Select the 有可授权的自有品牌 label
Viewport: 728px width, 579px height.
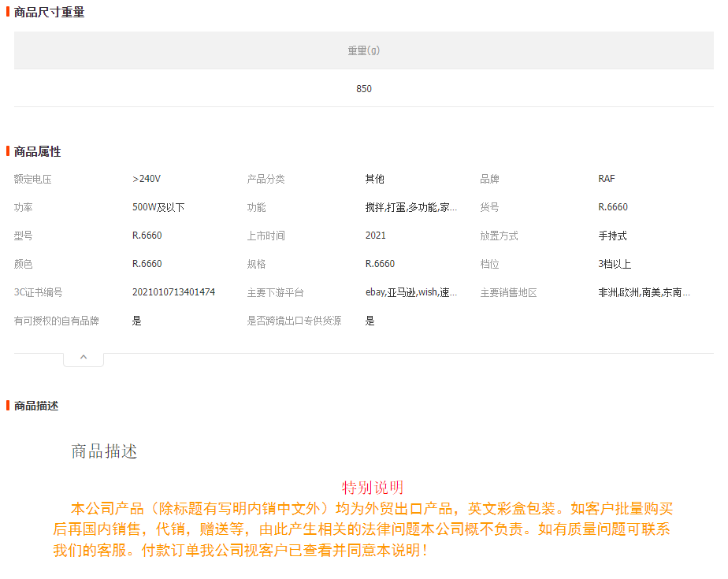click(x=56, y=321)
